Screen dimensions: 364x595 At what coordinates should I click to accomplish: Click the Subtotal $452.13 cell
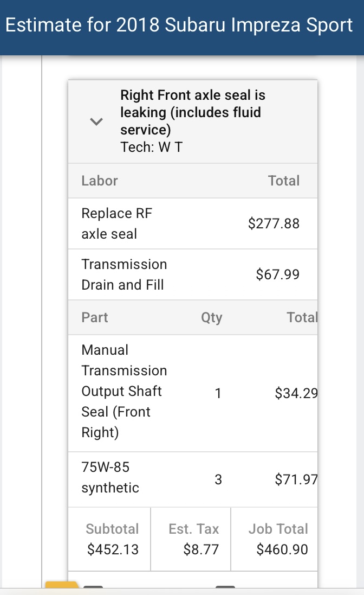(x=113, y=539)
